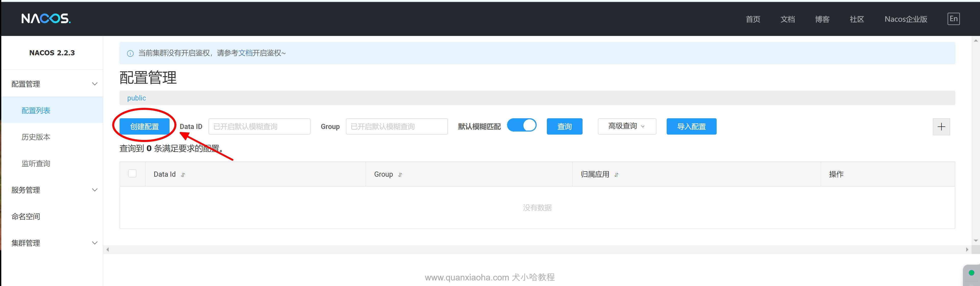
Task: Click the 创建配置 button
Action: 144,126
